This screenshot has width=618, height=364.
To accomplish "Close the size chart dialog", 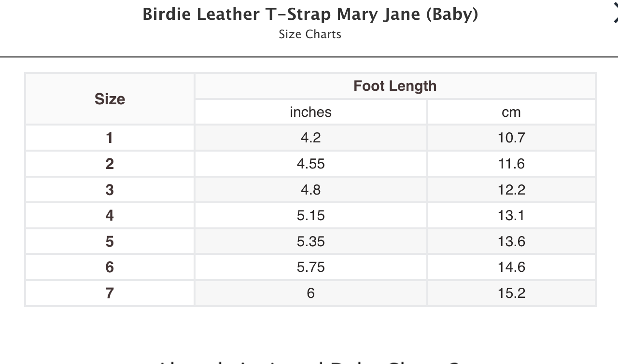I will (x=615, y=14).
